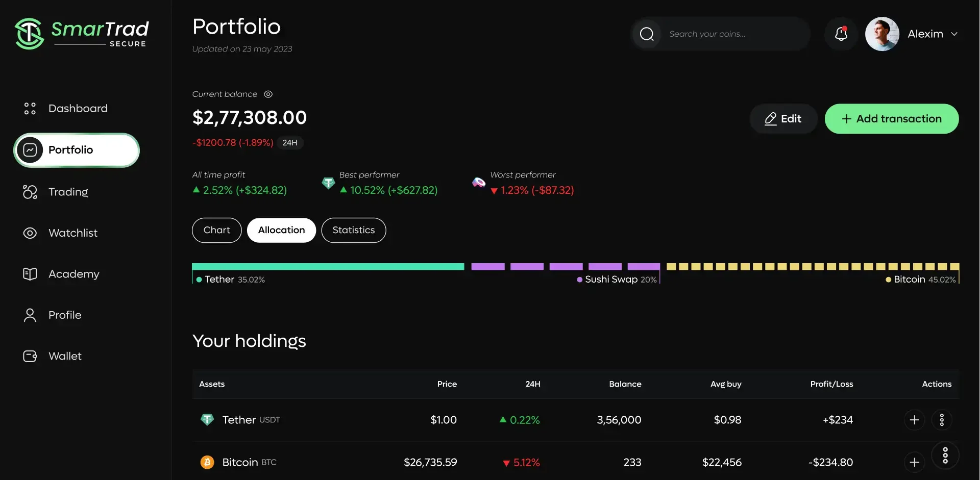Click the Bitcoin coin icon in holdings
Image resolution: width=980 pixels, height=480 pixels.
(207, 462)
